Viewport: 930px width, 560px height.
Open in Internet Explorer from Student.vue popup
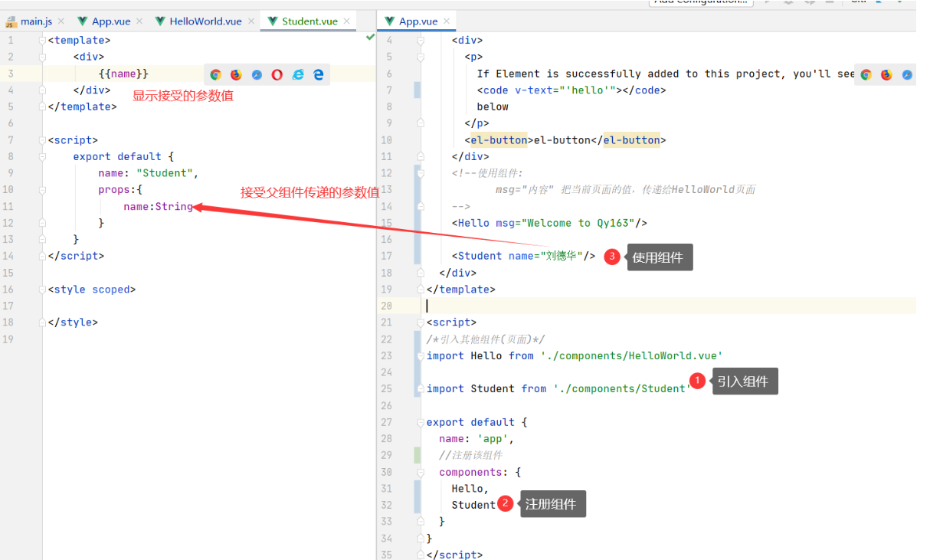coord(298,74)
